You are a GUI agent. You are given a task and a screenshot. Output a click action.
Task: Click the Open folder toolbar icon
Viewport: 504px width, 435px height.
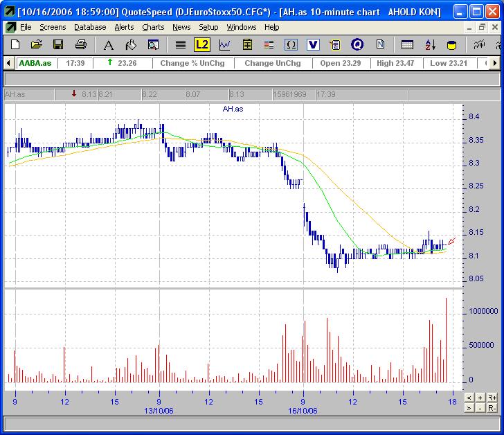pos(37,45)
